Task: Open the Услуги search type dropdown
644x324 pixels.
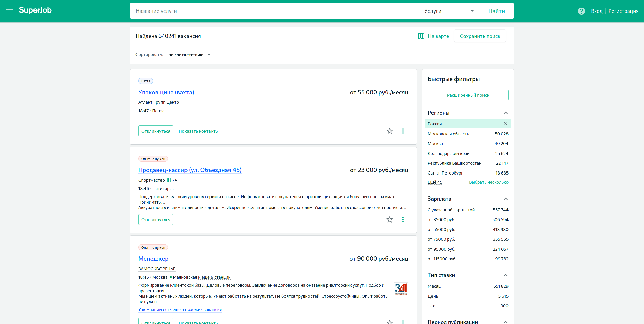Action: click(449, 11)
